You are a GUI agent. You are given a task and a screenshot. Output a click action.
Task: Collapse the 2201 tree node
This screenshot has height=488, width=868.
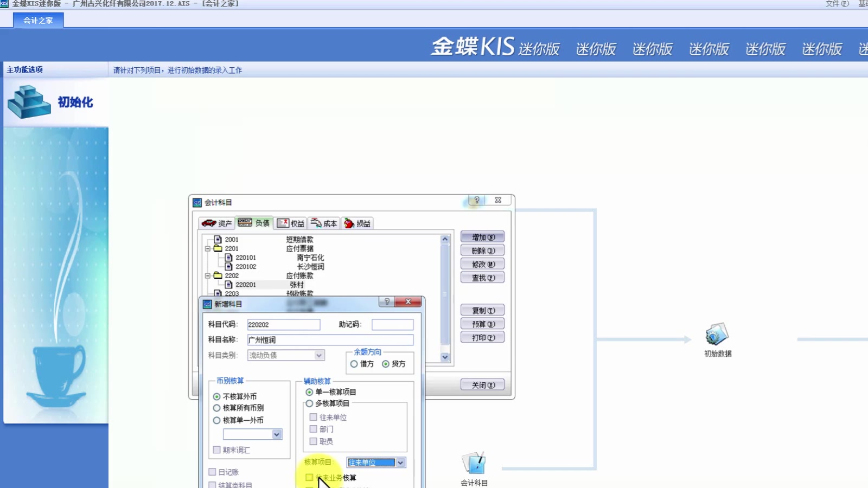[x=208, y=248]
